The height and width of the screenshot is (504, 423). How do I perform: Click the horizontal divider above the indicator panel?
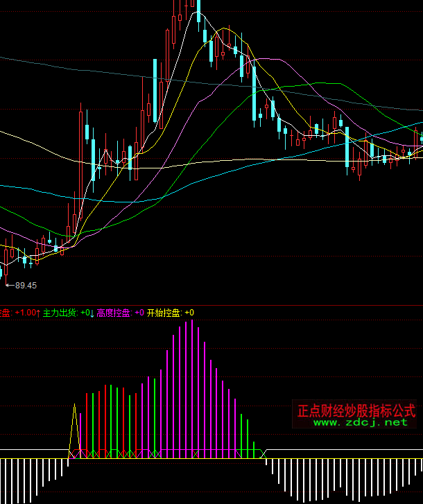[211, 304]
